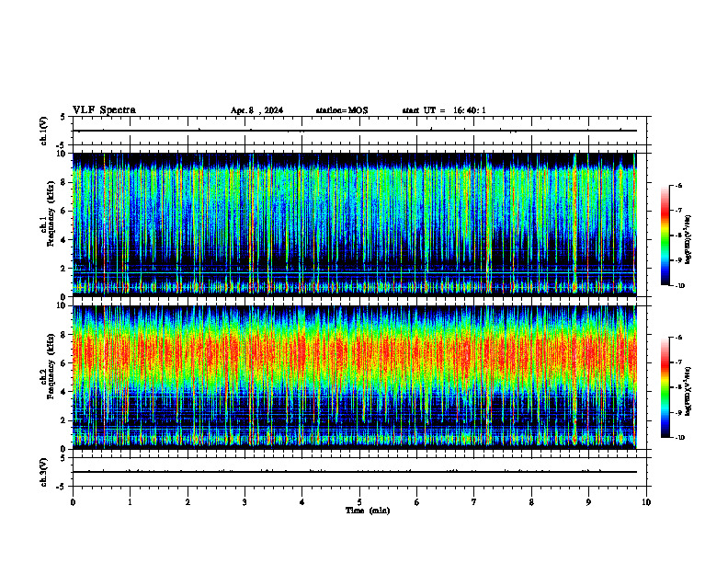Click the ch.1 voltage waveform trace
The width and height of the screenshot is (728, 563).
pyautogui.click(x=354, y=131)
